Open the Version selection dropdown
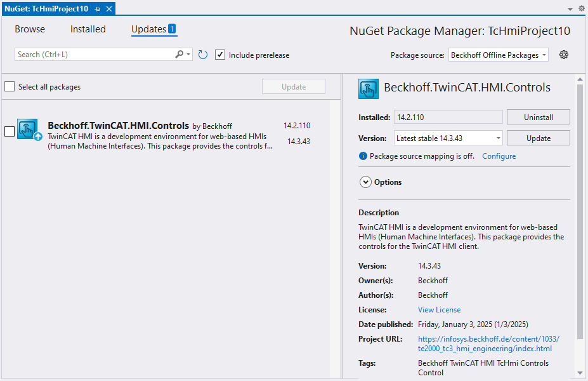This screenshot has height=381, width=588. click(x=448, y=138)
